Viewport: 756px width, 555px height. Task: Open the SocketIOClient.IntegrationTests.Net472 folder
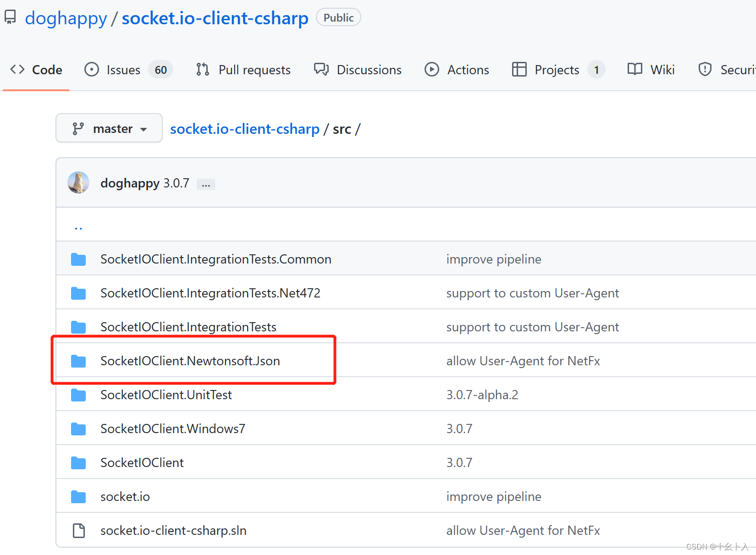coord(210,293)
